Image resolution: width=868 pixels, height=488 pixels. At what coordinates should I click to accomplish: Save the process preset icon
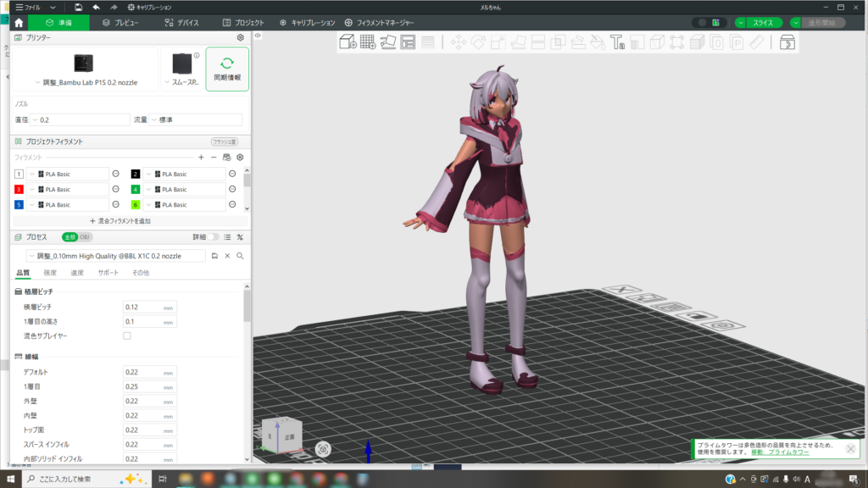coord(214,256)
